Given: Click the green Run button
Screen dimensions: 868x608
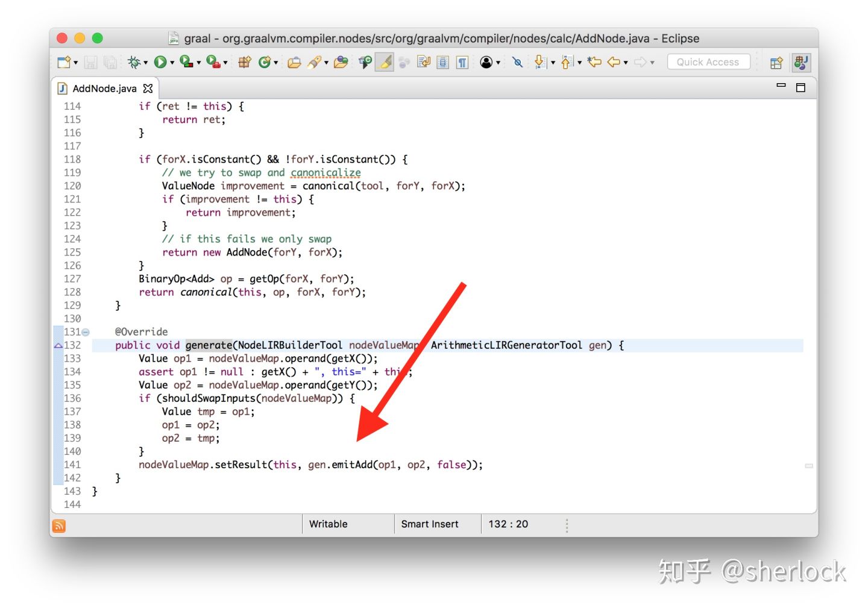Looking at the screenshot, I should pyautogui.click(x=160, y=62).
